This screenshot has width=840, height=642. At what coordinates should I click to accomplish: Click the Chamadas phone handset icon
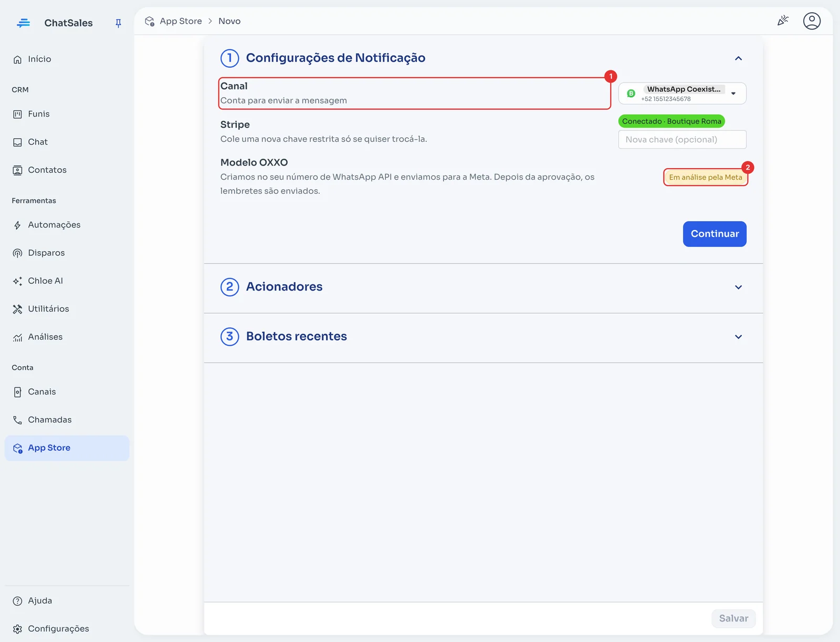pos(17,420)
